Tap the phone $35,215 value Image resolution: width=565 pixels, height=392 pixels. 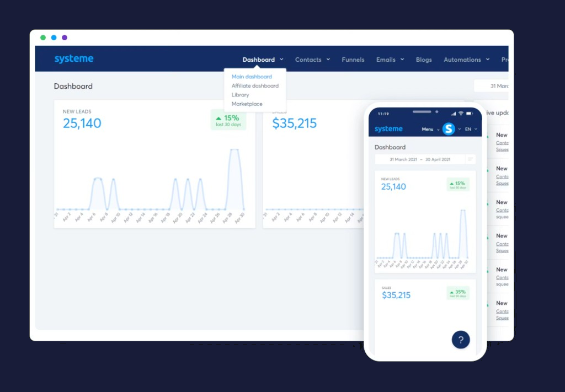(396, 295)
